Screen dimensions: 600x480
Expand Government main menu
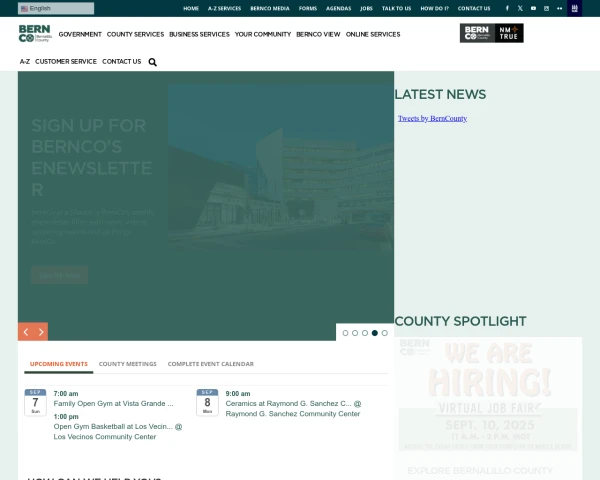(80, 34)
